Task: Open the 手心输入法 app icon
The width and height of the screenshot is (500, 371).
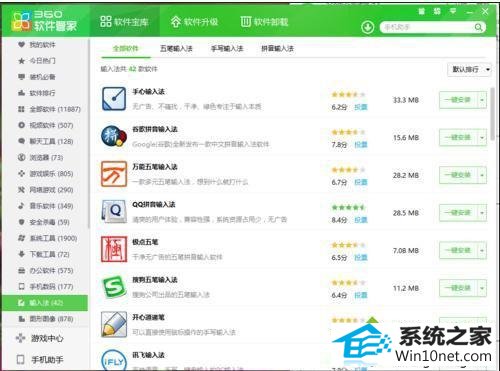Action: pos(114,99)
